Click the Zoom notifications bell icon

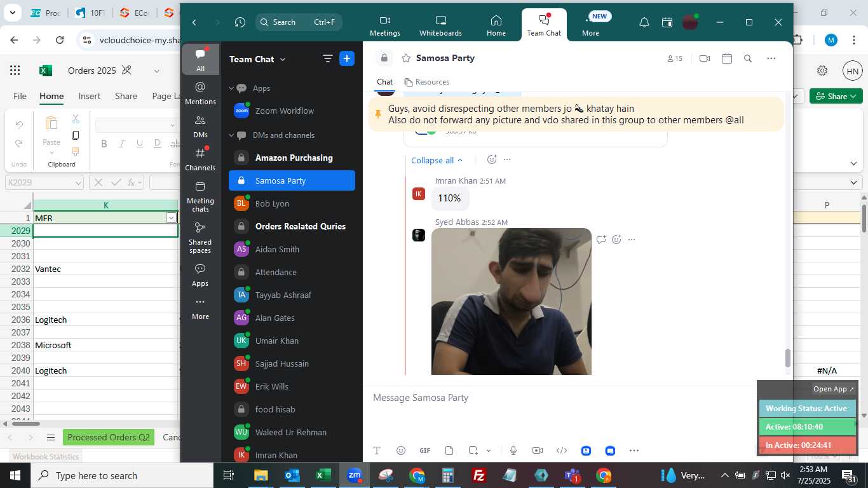click(644, 22)
